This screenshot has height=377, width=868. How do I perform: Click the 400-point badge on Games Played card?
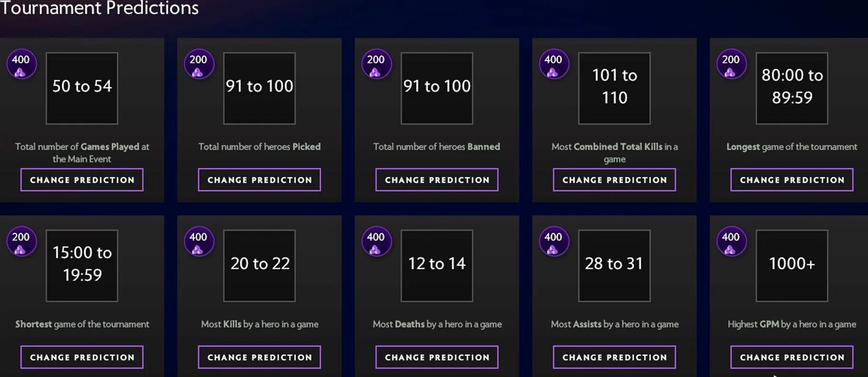pyautogui.click(x=21, y=64)
